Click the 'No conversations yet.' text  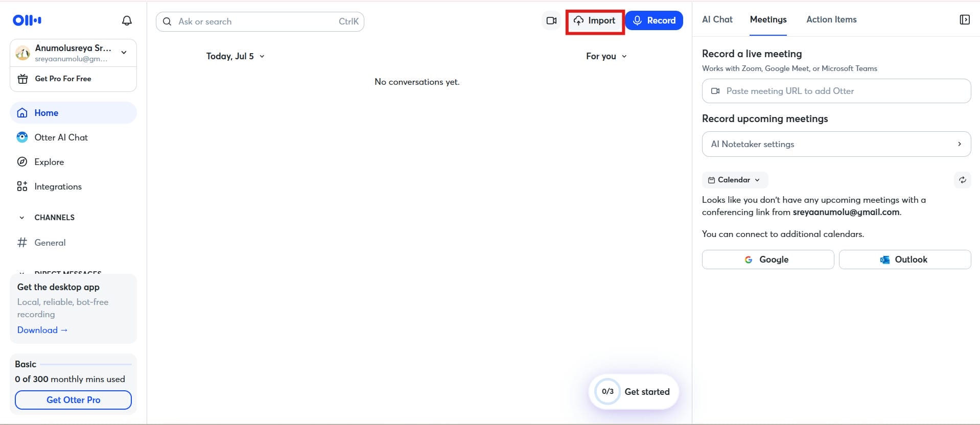[417, 82]
